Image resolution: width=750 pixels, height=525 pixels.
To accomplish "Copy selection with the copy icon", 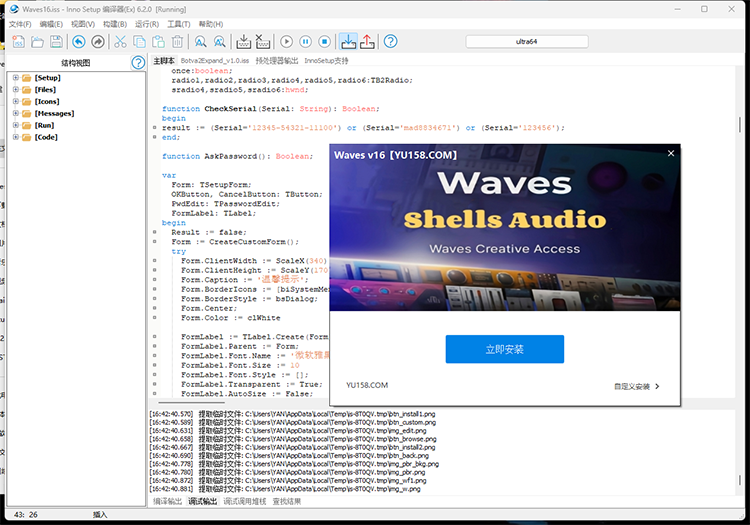I will [139, 42].
